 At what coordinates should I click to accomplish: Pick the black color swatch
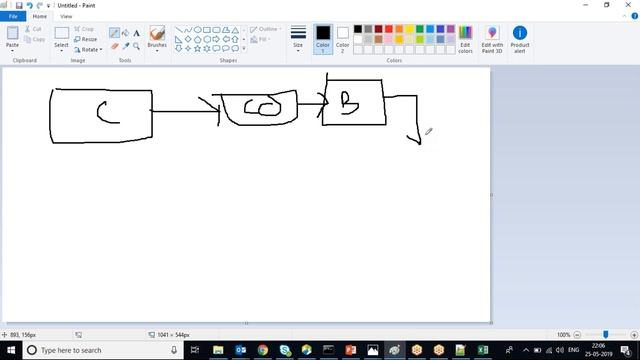pyautogui.click(x=358, y=29)
